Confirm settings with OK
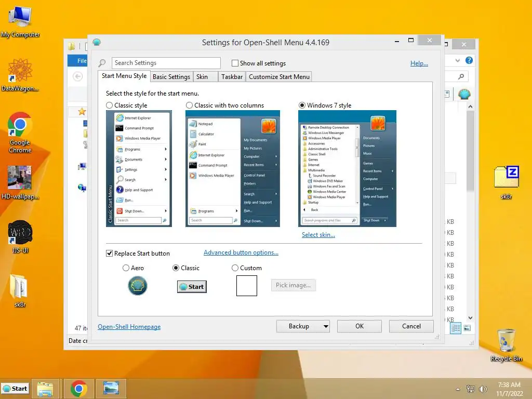Image resolution: width=532 pixels, height=399 pixels. coord(360,326)
